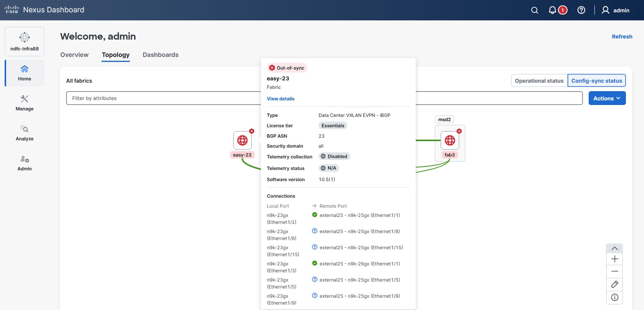Viewport: 644px width, 310px height.
Task: Open the admin user menu
Action: pyautogui.click(x=615, y=10)
